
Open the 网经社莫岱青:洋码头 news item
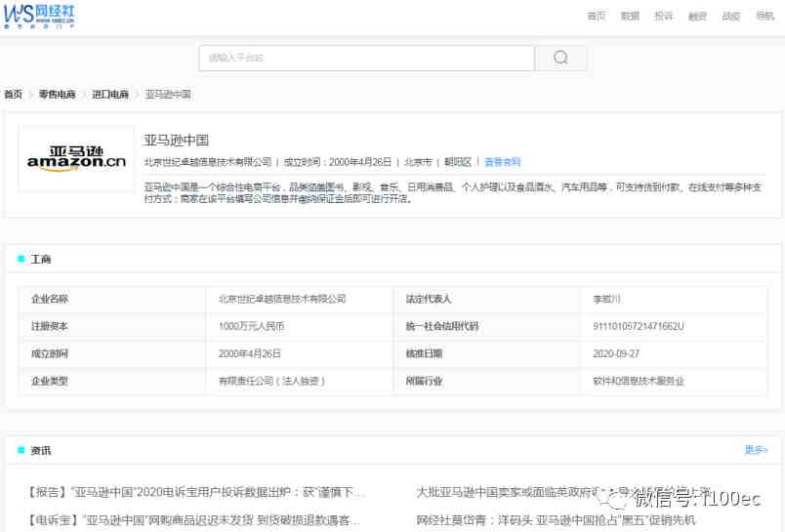point(556,520)
